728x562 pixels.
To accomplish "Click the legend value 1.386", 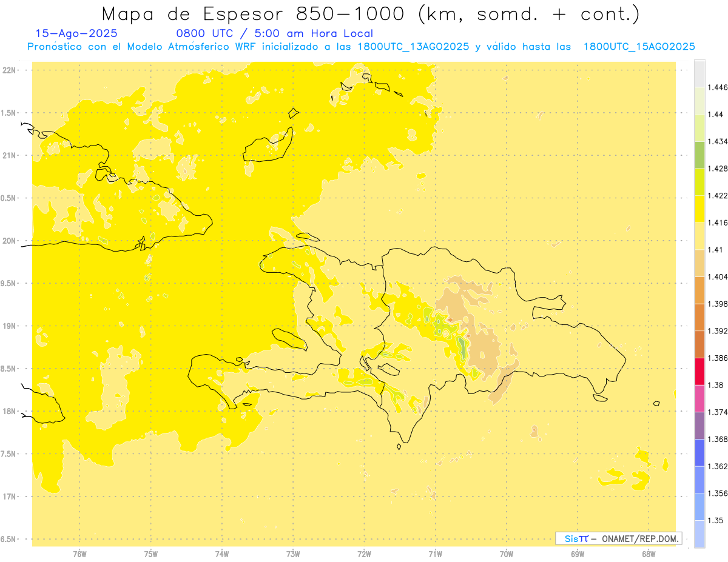I will pyautogui.click(x=718, y=358).
